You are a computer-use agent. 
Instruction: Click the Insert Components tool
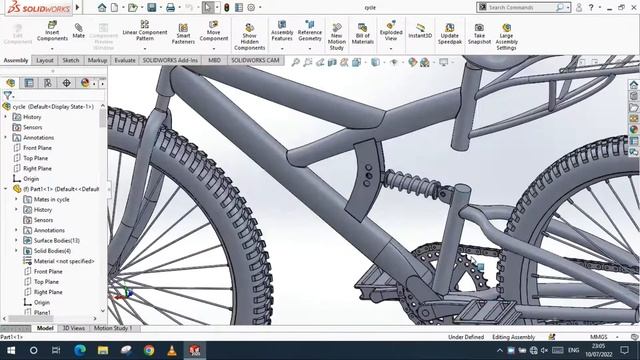52,31
